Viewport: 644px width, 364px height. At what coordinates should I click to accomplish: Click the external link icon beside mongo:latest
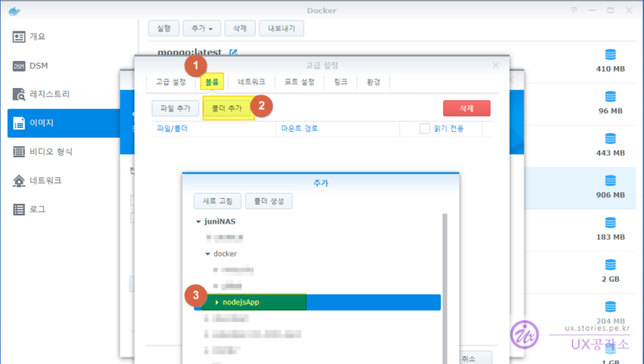[x=233, y=52]
